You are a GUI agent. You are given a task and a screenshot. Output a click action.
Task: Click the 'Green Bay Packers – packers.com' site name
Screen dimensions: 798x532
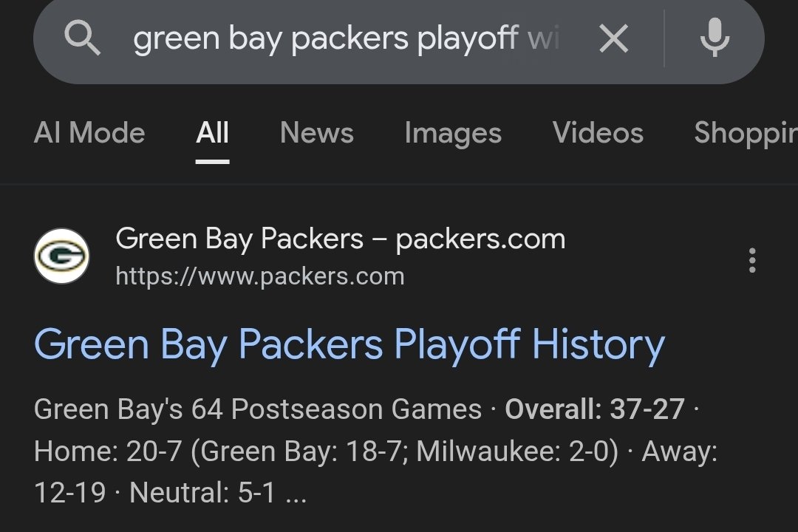click(x=341, y=239)
